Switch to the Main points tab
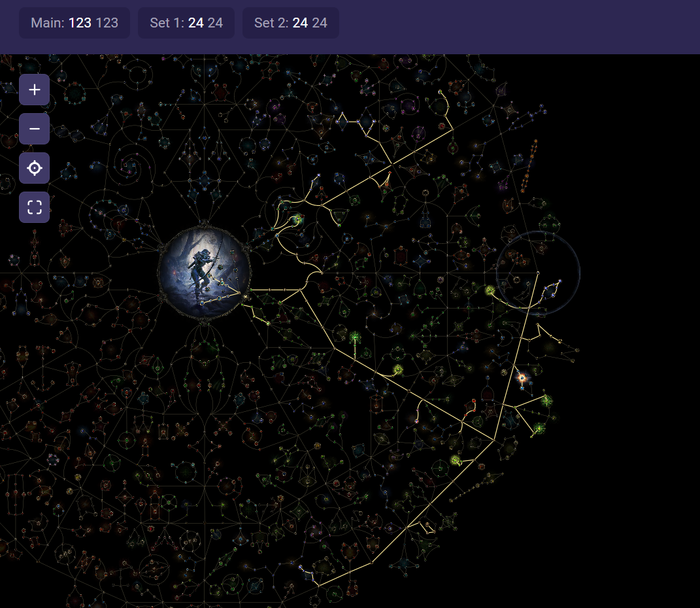The width and height of the screenshot is (700, 608). pos(74,23)
